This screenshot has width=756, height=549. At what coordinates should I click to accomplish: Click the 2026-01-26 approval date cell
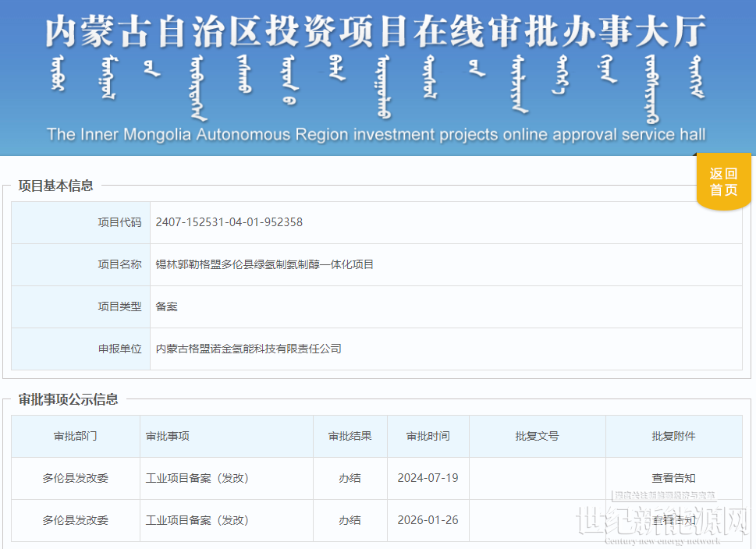[428, 520]
